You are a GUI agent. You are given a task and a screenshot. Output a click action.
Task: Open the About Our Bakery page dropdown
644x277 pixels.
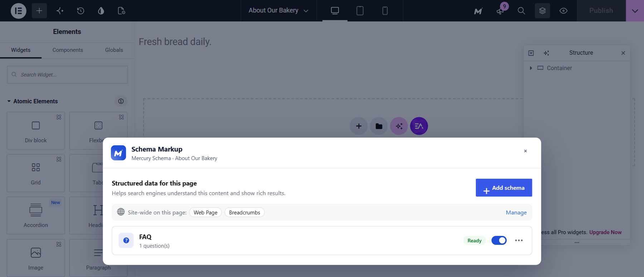tap(278, 11)
